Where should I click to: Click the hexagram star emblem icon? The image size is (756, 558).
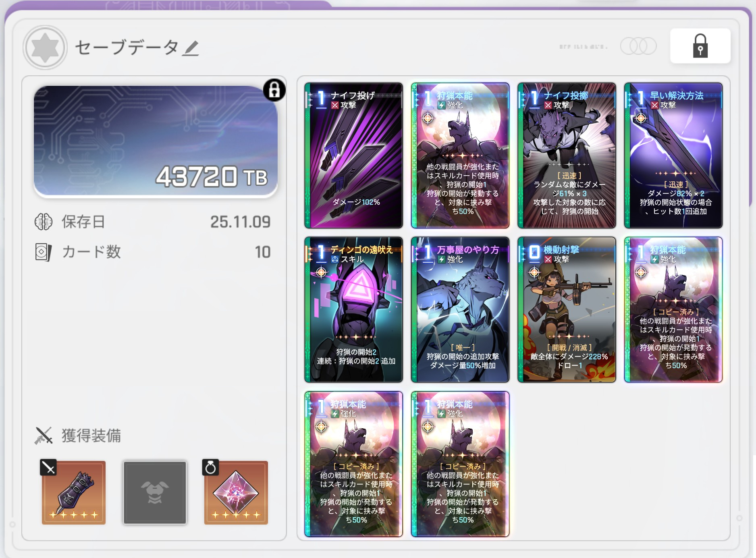[x=45, y=48]
